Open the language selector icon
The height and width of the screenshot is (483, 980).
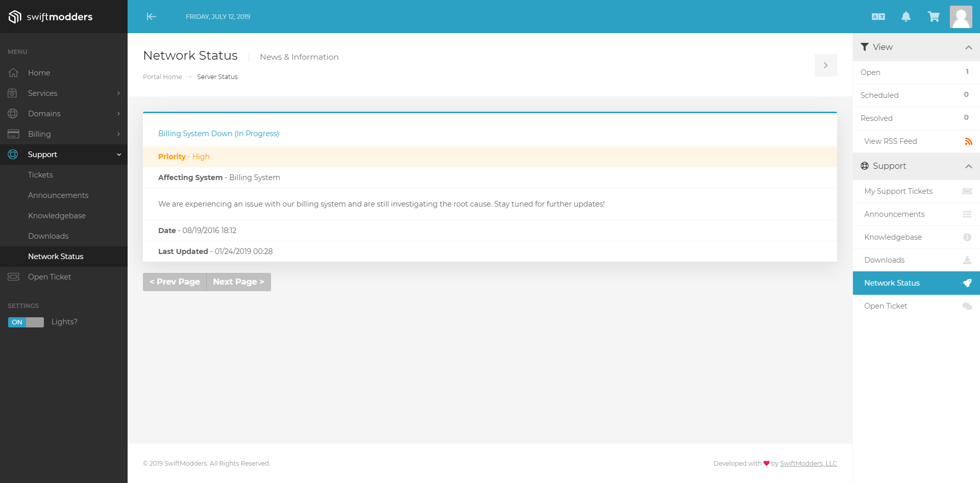point(878,17)
